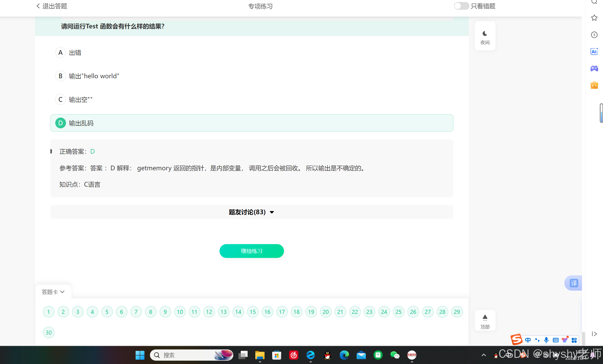The image size is (603, 364).
Task: Go to question 15 in answer card
Action: pyautogui.click(x=253, y=312)
